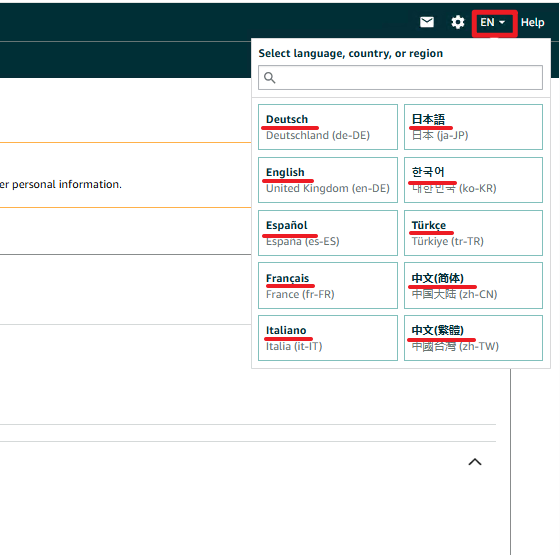
Task: Click the 'personal information.' text
Action: [x=67, y=184]
